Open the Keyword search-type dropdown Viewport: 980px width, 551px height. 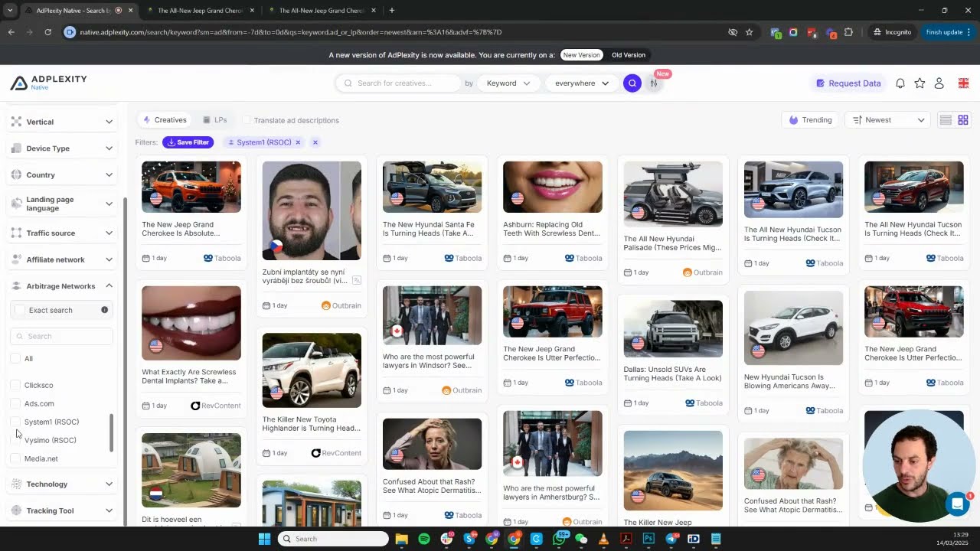pos(508,83)
